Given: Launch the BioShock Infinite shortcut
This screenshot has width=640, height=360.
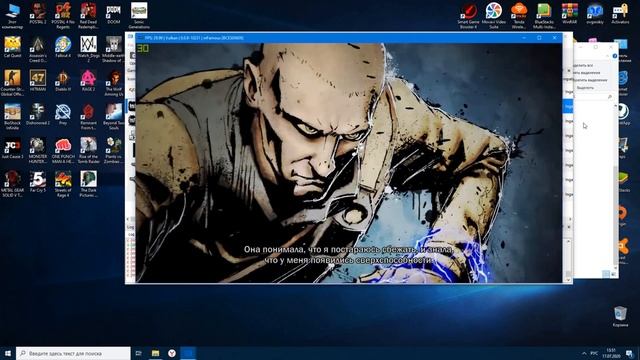Looking at the screenshot, I should (x=12, y=116).
